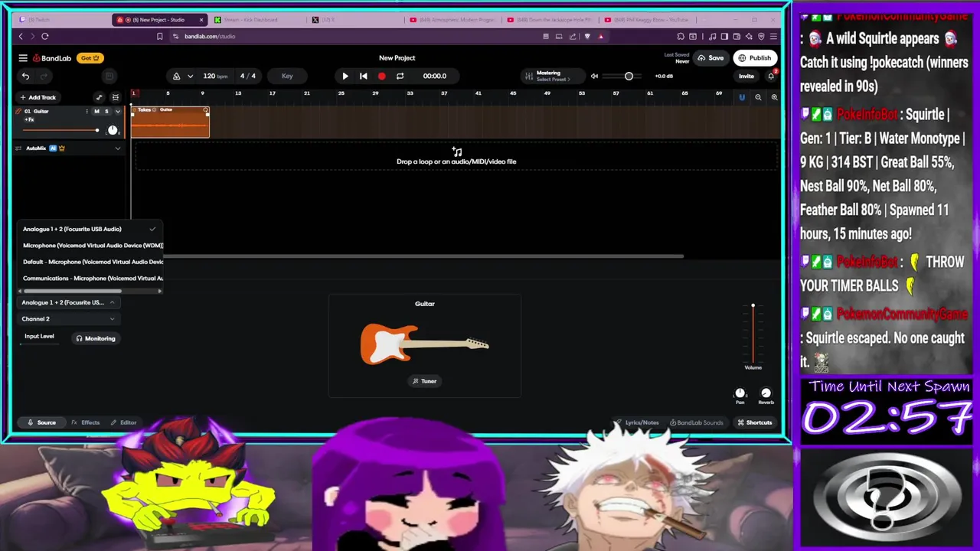980x551 pixels.
Task: Click the orange guitar image
Action: (424, 344)
